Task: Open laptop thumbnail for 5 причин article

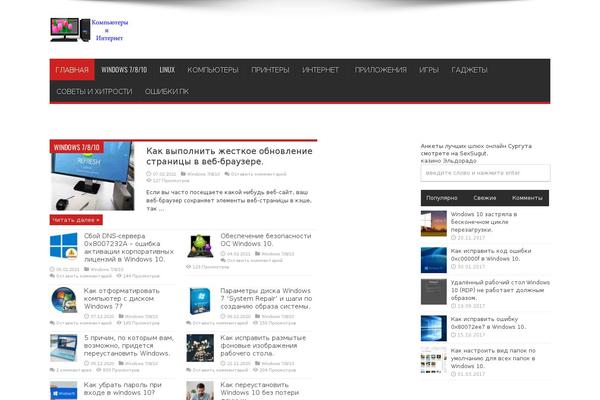Action: (x=64, y=348)
